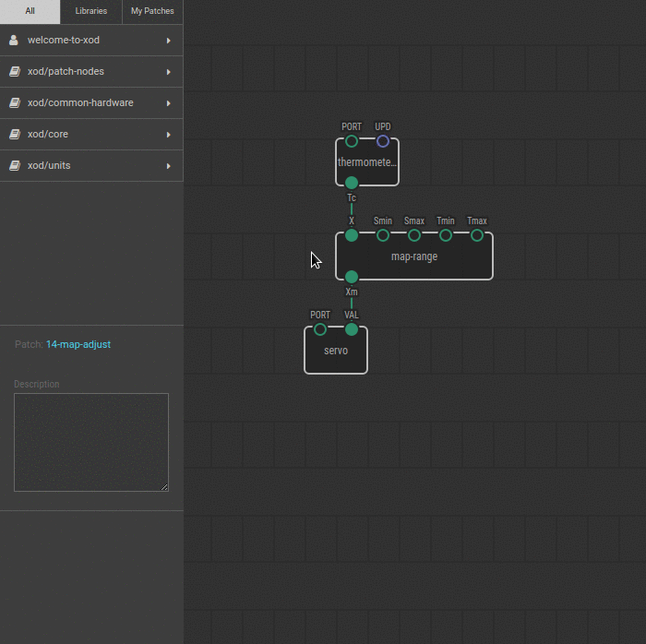
Task: Click the book icon beside xod/core
Action: point(14,135)
